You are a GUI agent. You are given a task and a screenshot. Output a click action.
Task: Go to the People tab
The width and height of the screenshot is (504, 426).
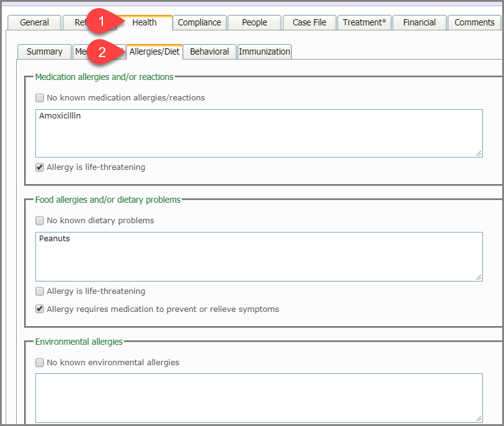[x=254, y=22]
